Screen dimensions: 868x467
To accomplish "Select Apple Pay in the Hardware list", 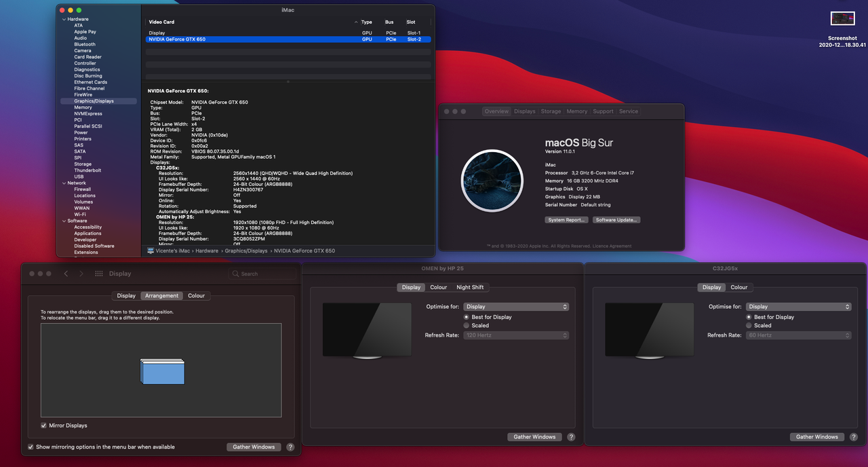I will point(85,32).
